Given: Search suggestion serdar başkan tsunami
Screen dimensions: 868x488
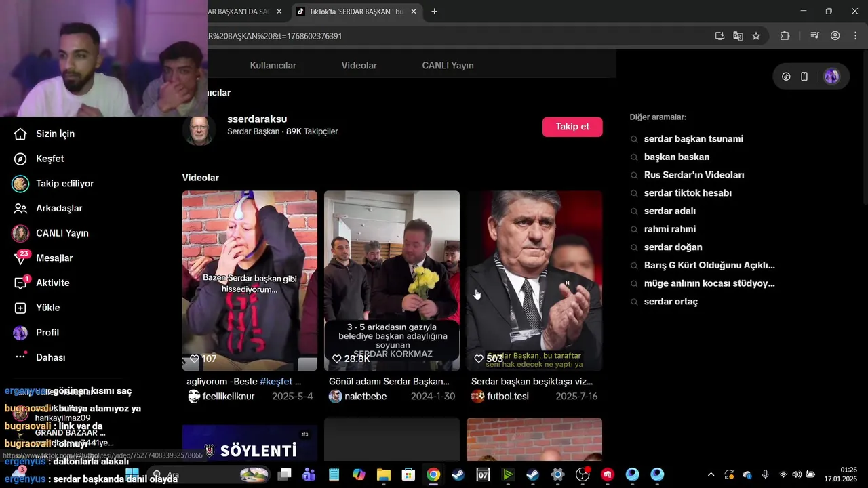Looking at the screenshot, I should 693,139.
